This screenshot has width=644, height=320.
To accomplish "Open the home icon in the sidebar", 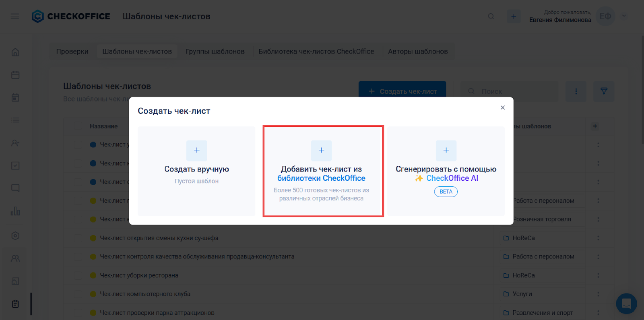I will click(x=15, y=52).
